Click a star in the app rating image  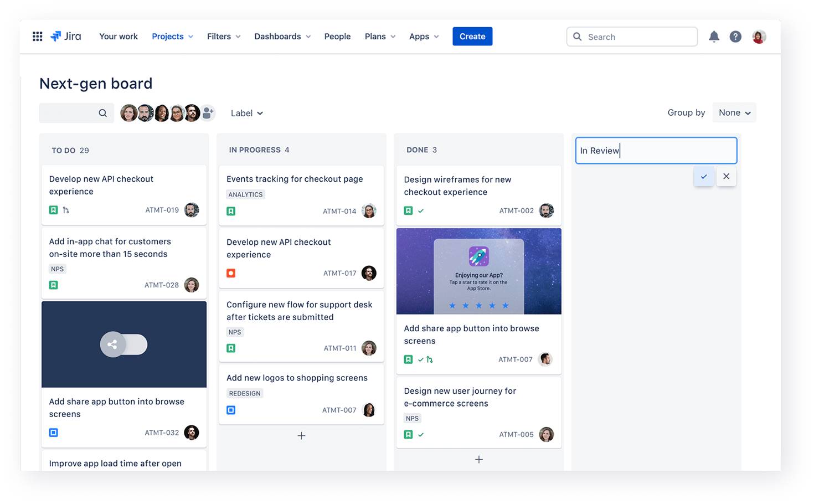point(478,305)
